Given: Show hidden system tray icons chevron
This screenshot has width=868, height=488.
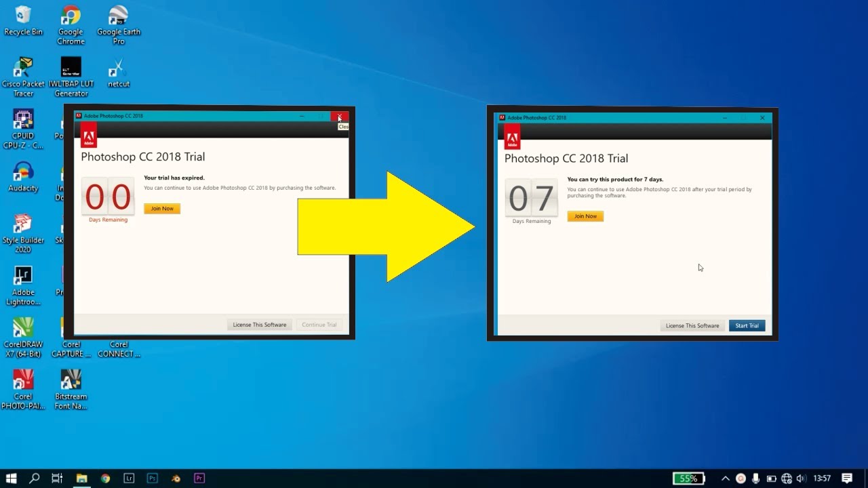Looking at the screenshot, I should tap(725, 479).
